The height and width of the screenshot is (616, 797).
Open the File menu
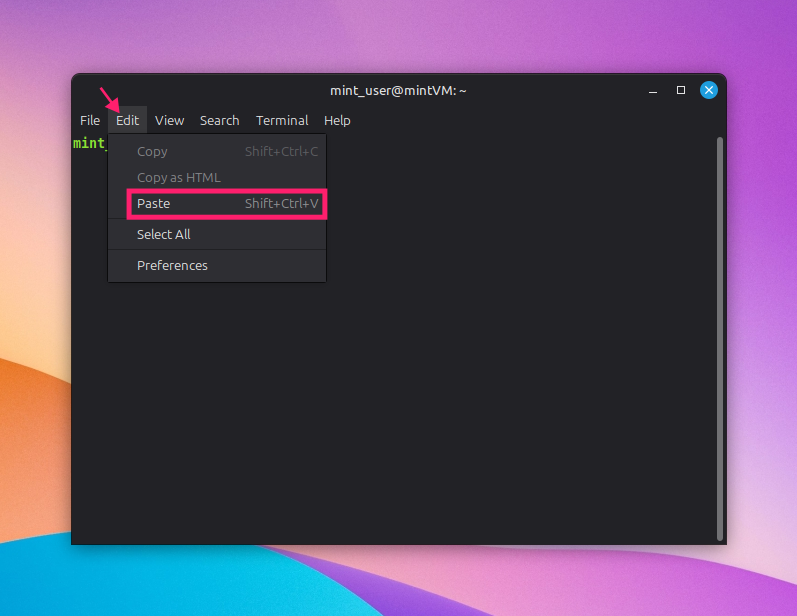click(x=90, y=120)
